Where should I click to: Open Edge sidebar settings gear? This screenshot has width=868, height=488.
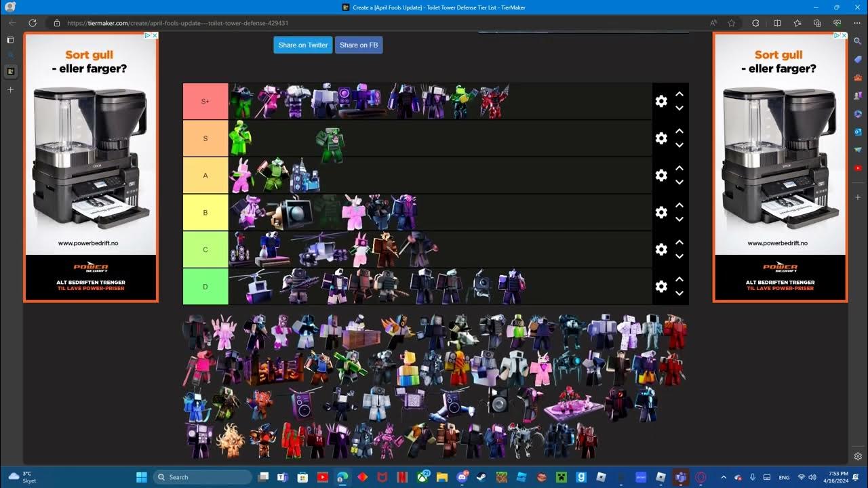pos(858,456)
